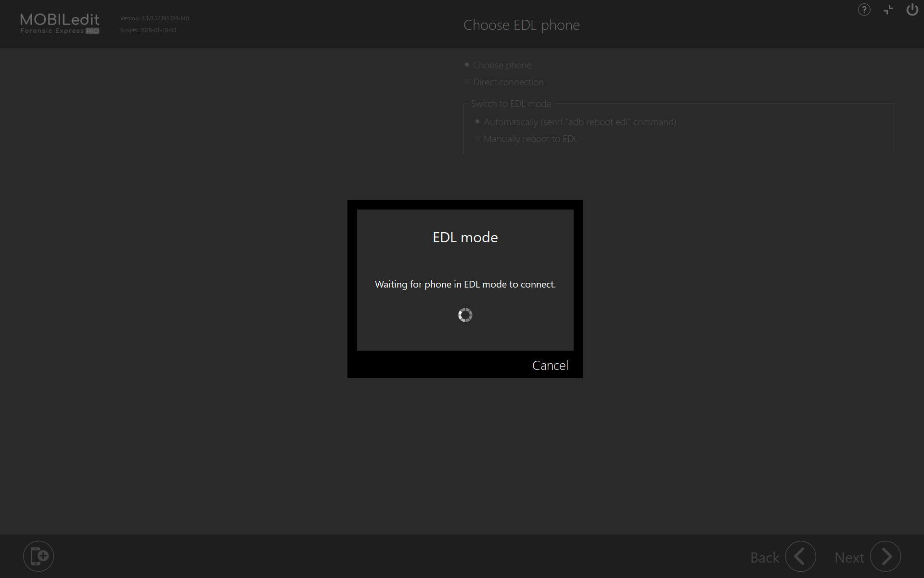The image size is (924, 578).
Task: Click the Back arrow circle icon
Action: tap(800, 557)
